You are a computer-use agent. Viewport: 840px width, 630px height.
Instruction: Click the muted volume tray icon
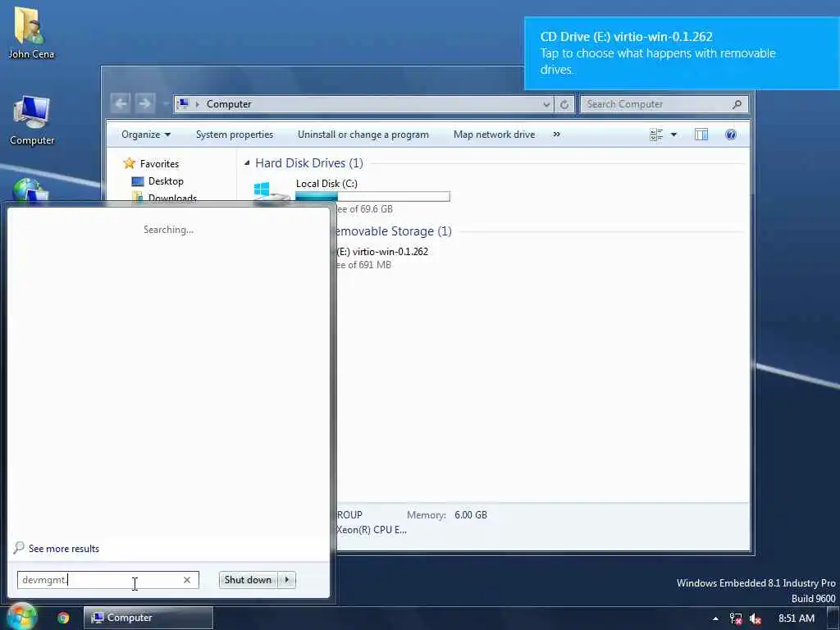pos(756,619)
